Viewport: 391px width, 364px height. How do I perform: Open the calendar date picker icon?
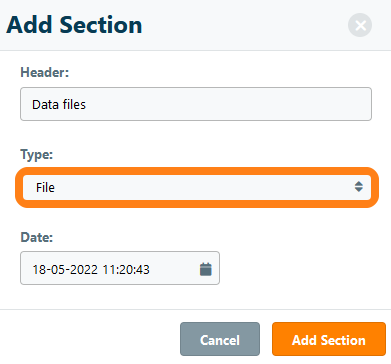206,269
